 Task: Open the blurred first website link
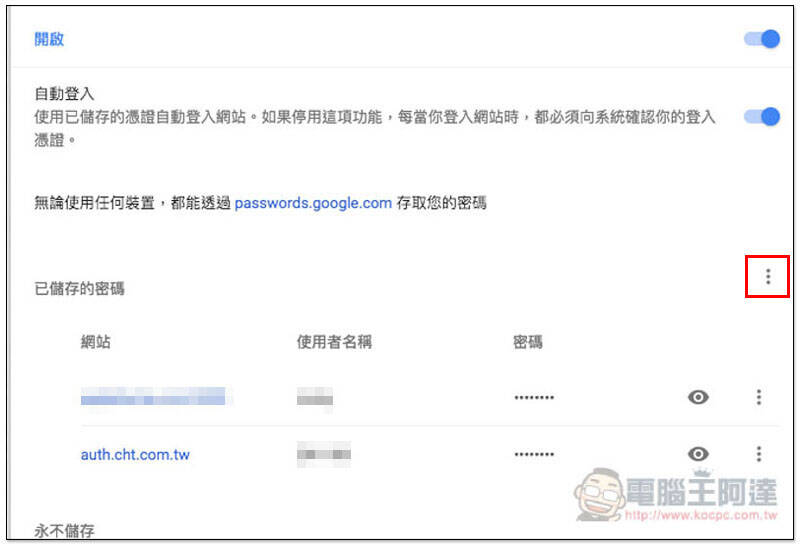tap(153, 396)
